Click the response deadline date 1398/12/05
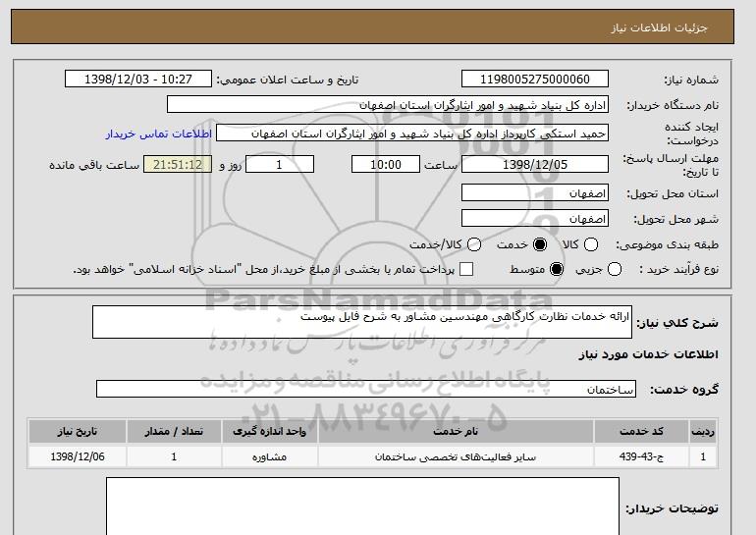Image resolution: width=756 pixels, height=535 pixels. (535, 164)
